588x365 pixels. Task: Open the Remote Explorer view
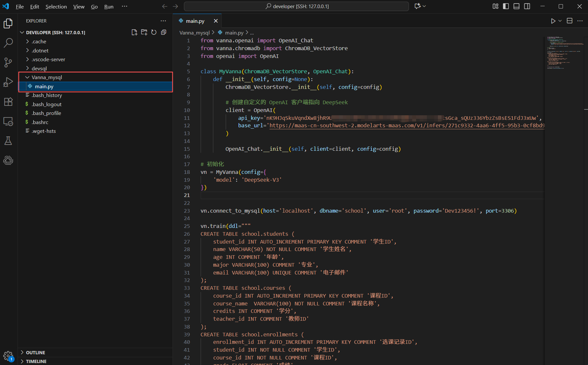pos(8,121)
